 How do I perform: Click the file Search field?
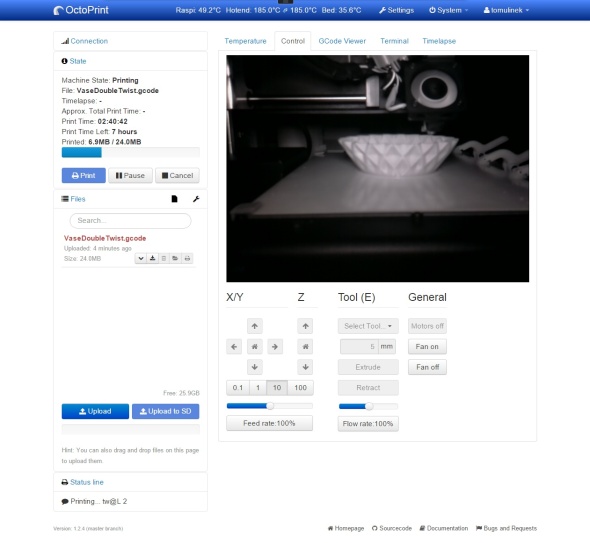pos(131,221)
